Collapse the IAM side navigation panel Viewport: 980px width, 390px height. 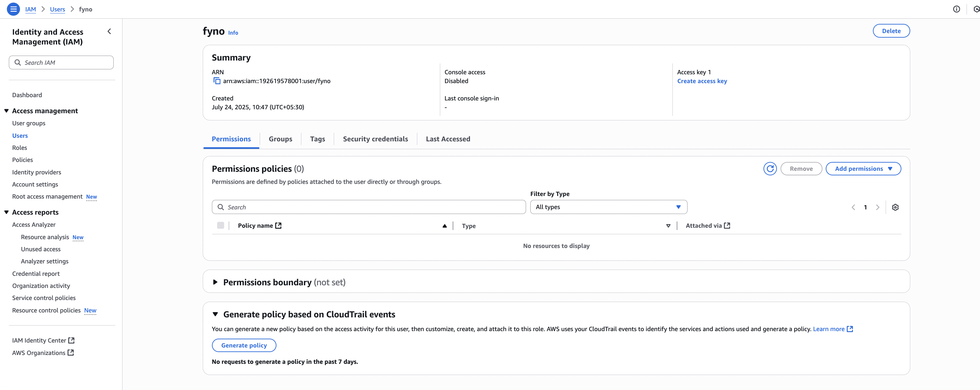point(109,31)
